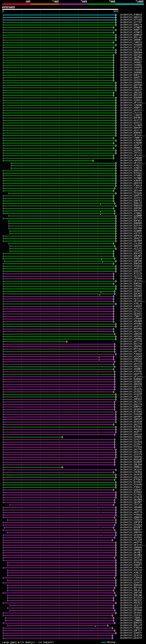Select the label UniRef100_O24370
Screen dimensions: 146x644
coord(131,80)
